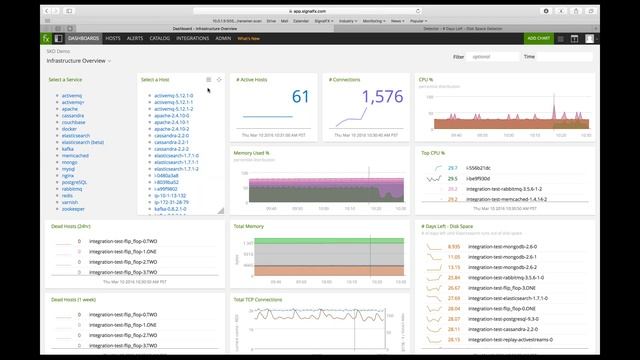Open host cassandra-2.2-1
Viewport: 640px width, 360px height.
click(x=171, y=142)
